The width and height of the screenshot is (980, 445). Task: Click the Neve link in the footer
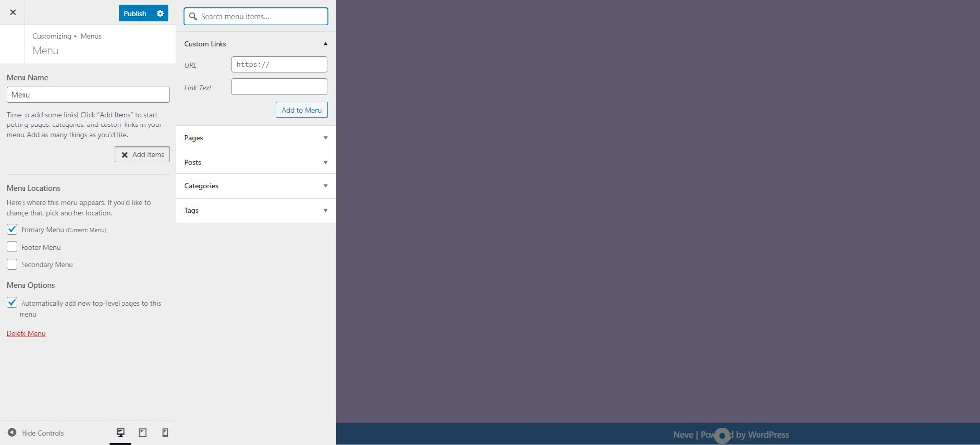(x=683, y=435)
